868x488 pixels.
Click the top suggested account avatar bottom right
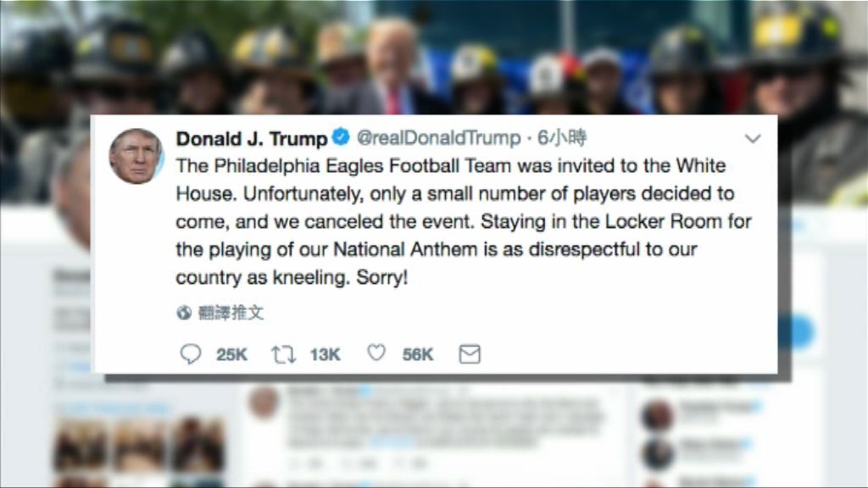[658, 415]
